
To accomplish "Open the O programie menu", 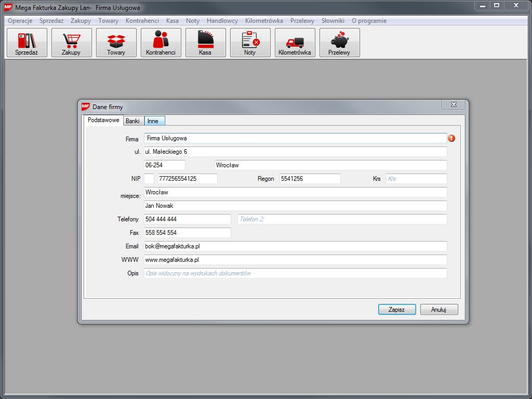I will click(x=369, y=21).
